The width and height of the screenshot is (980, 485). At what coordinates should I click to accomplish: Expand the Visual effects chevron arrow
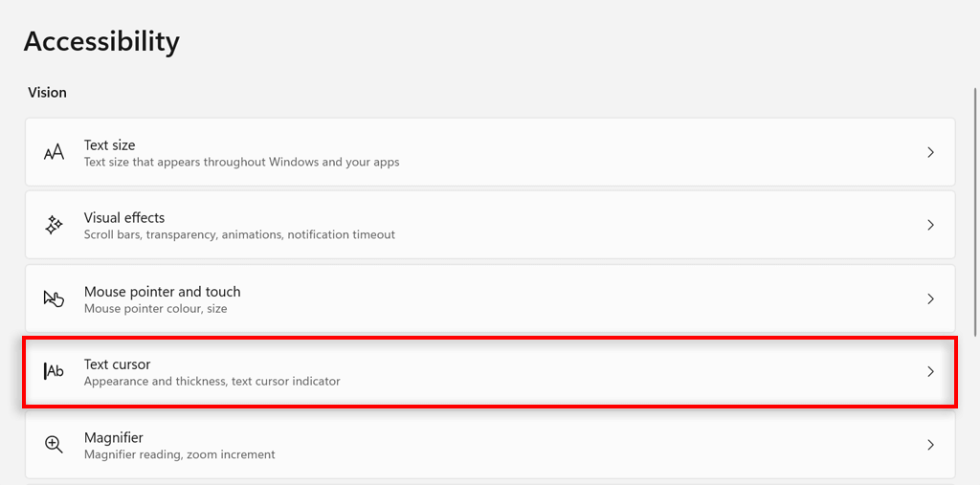pos(930,225)
